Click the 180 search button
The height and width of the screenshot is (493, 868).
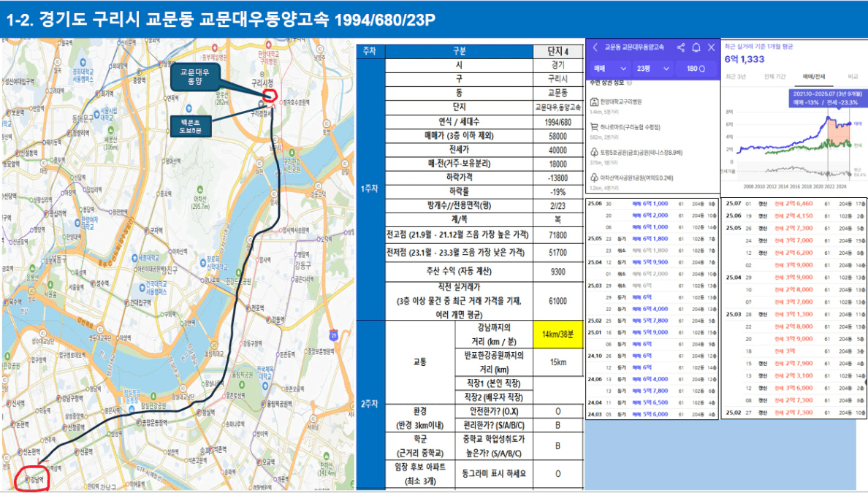(x=696, y=69)
